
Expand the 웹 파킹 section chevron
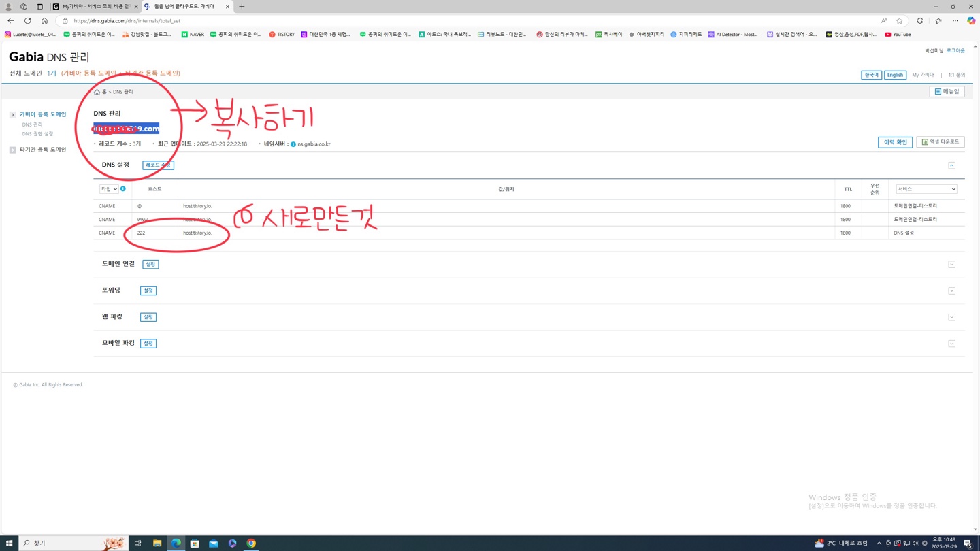951,317
